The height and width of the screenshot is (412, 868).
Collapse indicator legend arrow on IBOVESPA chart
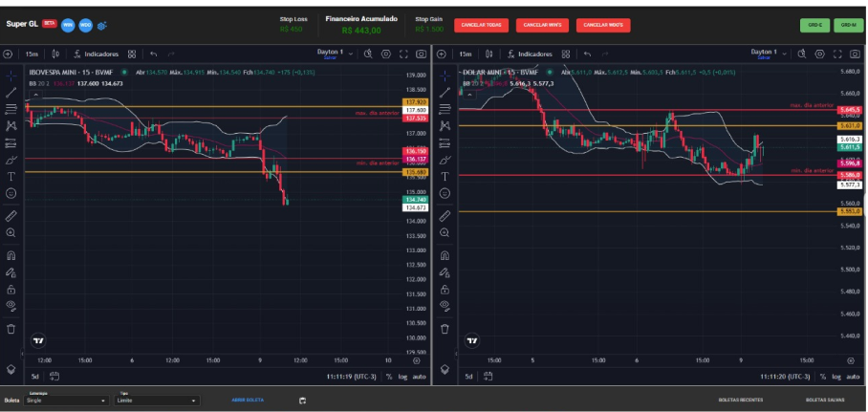coord(34,95)
